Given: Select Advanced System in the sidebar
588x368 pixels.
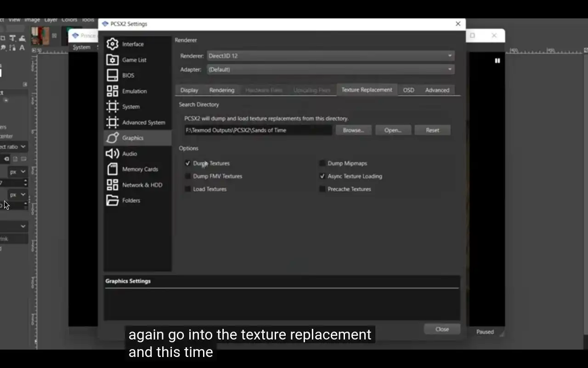Looking at the screenshot, I should coord(137,122).
